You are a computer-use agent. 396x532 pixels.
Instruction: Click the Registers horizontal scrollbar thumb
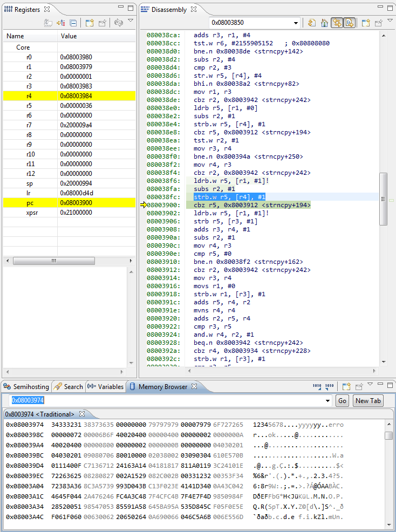(54, 261)
